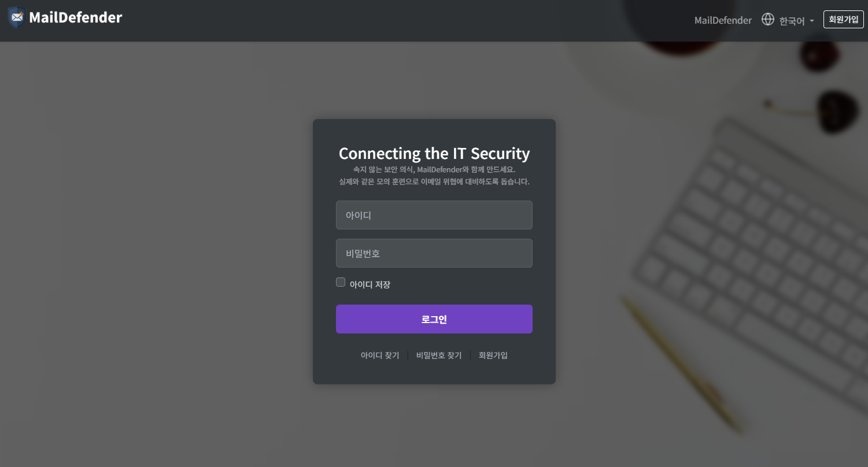Open the 비밀번호 찾기 link
This screenshot has height=467, width=868.
[x=438, y=355]
